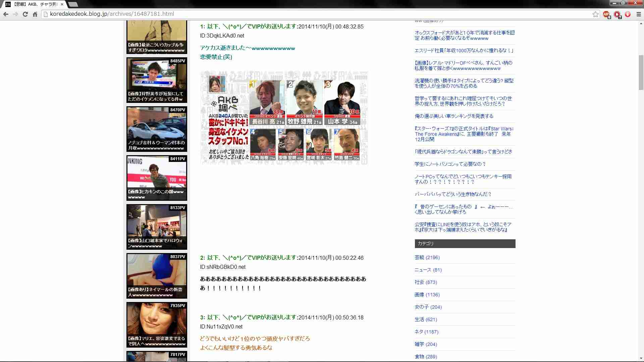The width and height of the screenshot is (644, 362).
Task: Open a new browser tab
Action: (x=73, y=4)
